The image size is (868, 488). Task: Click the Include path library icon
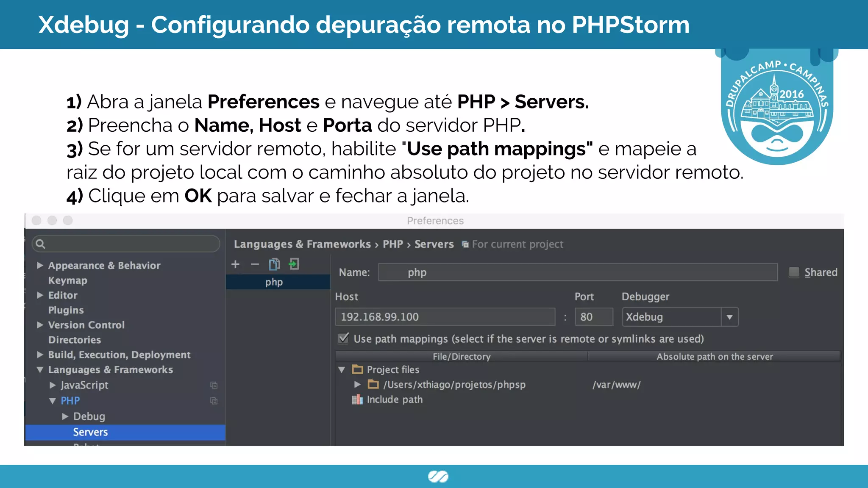click(x=358, y=399)
